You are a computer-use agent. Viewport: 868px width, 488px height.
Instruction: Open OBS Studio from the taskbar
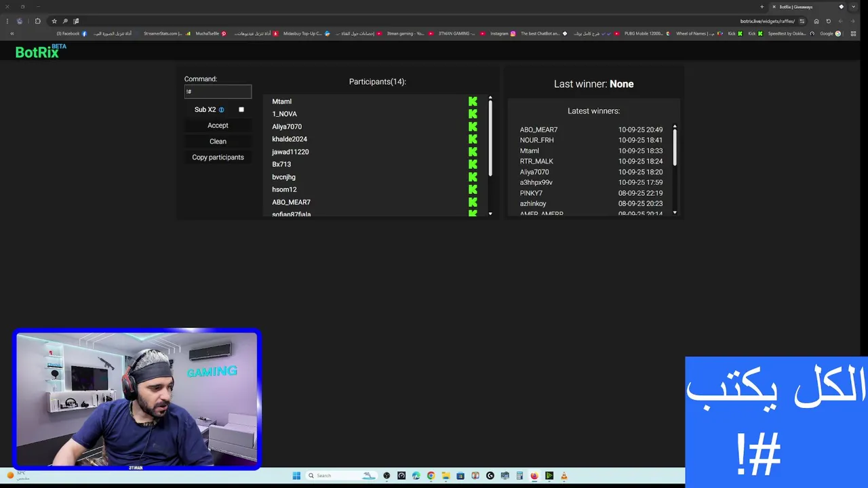[387, 476]
